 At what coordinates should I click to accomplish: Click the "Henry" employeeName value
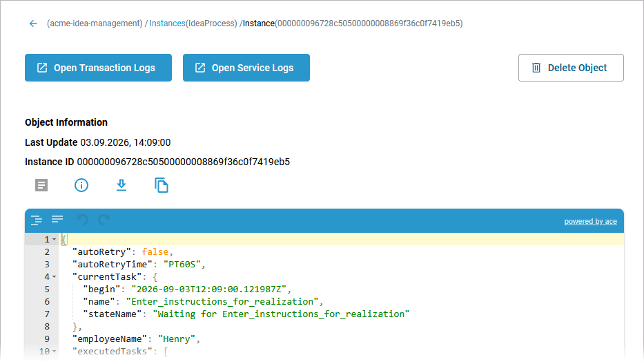click(x=177, y=339)
